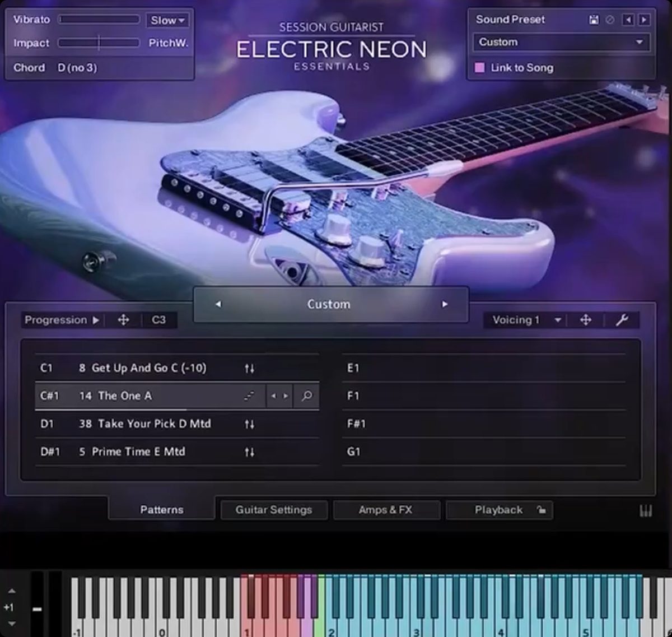Screen dimensions: 672x637
Task: Select pattern slot D1 Take Your Pick
Action: 177,424
